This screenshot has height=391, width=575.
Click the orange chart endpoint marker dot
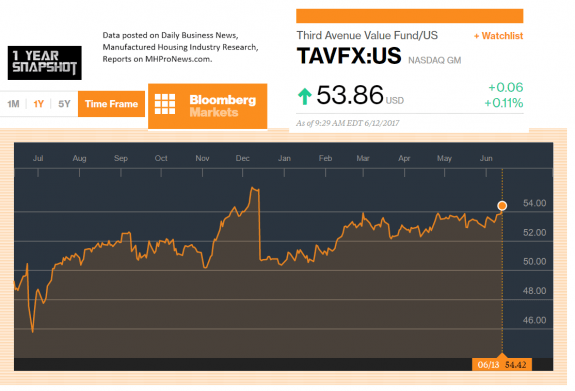[x=502, y=206]
